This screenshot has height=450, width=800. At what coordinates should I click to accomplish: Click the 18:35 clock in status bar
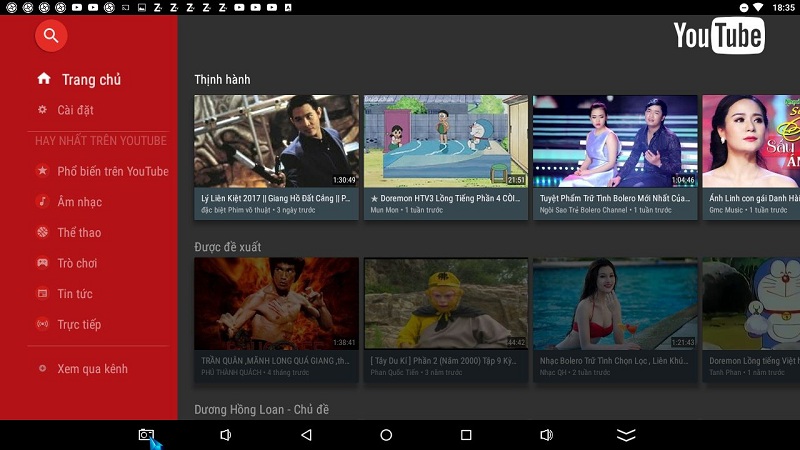point(783,8)
